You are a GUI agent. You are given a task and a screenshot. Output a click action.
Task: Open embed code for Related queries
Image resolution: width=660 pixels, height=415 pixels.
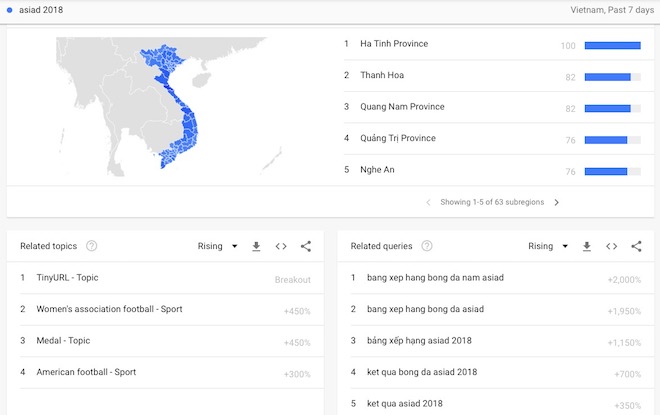click(611, 246)
